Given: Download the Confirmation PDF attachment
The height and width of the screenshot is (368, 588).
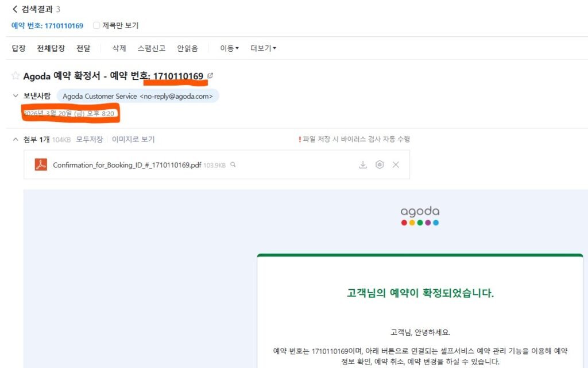Looking at the screenshot, I should (363, 164).
